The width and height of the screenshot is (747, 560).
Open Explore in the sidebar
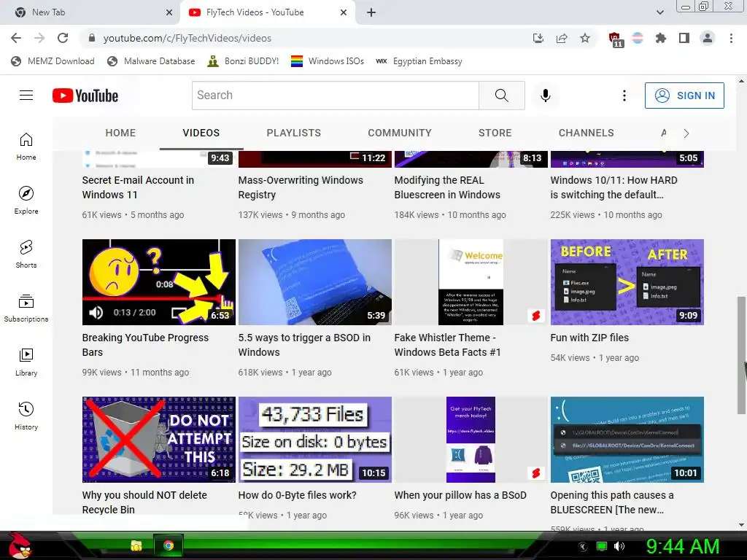point(26,200)
